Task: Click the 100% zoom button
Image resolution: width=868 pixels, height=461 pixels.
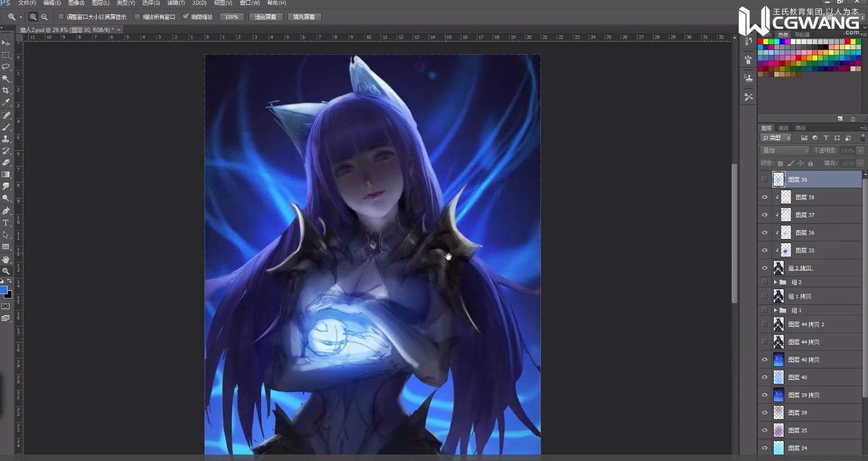Action: pos(232,17)
